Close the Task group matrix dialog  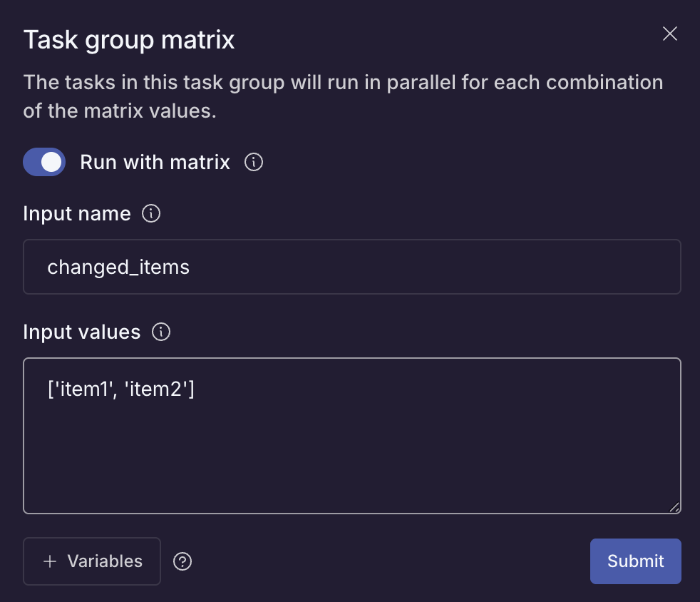click(x=669, y=34)
